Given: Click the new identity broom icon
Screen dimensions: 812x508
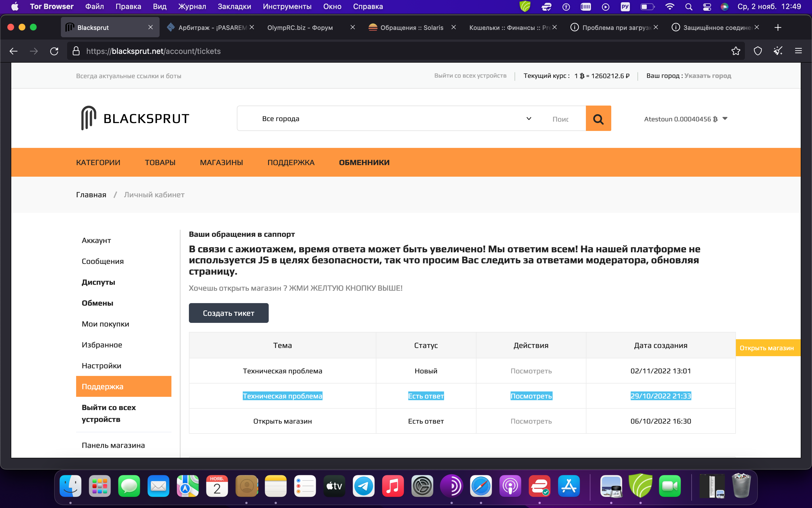Looking at the screenshot, I should click(778, 51).
